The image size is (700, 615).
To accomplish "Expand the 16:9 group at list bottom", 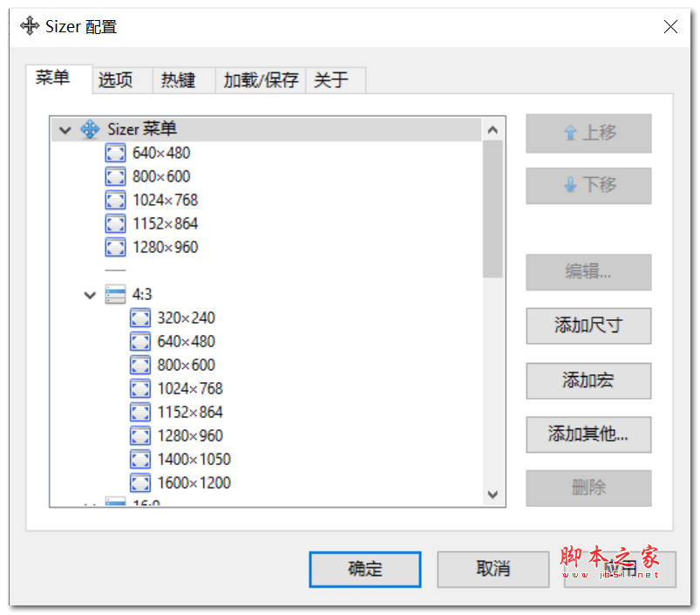I will [90, 504].
